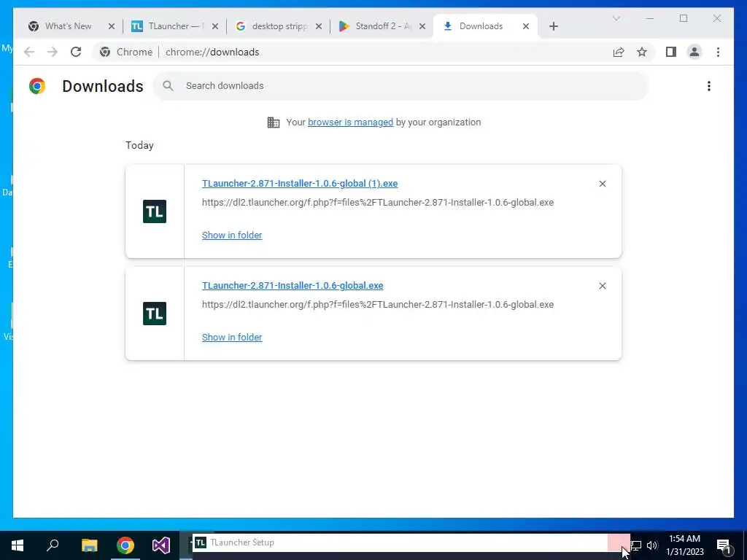747x560 pixels.
Task: Click the Today date heading
Action: [139, 145]
